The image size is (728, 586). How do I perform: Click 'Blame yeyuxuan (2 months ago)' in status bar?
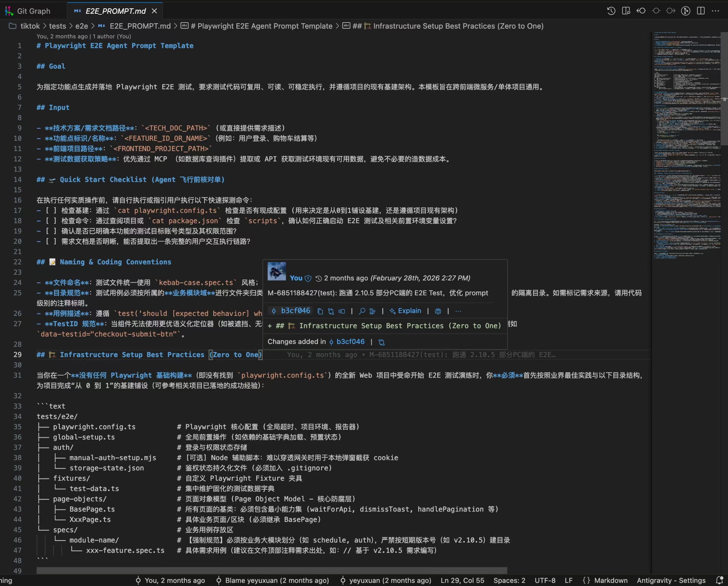[x=272, y=580]
